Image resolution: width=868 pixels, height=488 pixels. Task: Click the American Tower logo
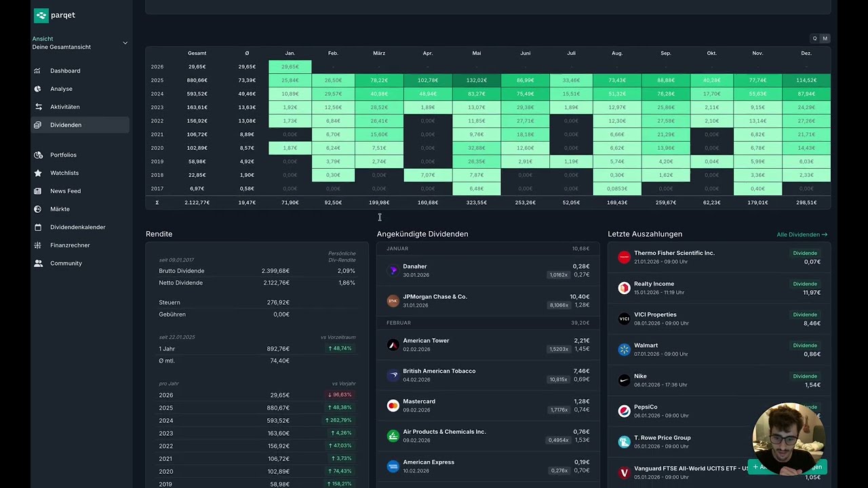(393, 345)
